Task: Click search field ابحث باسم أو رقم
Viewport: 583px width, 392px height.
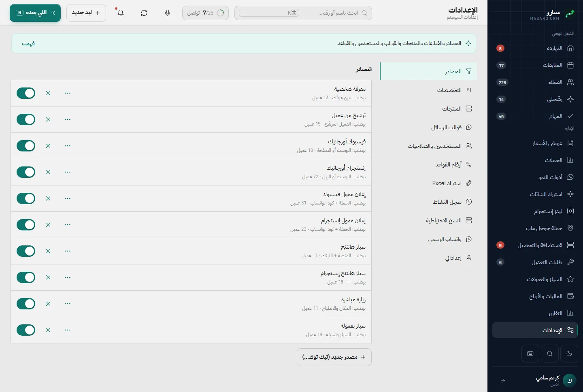Action: pos(303,13)
